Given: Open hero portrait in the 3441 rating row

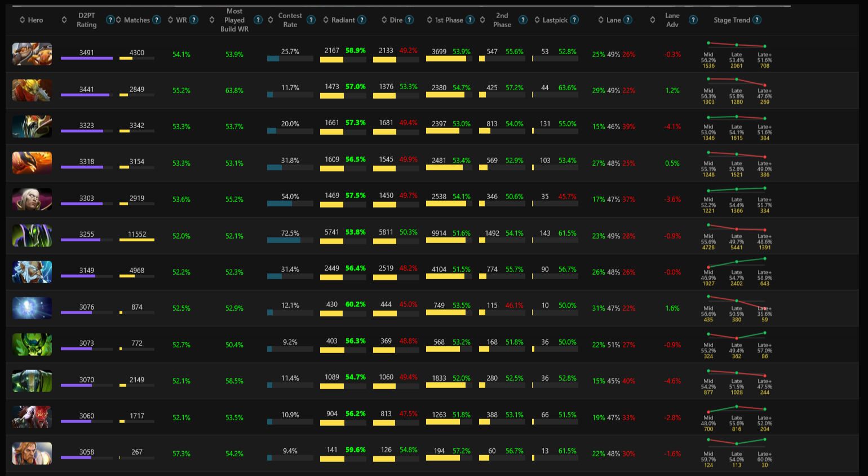Looking at the screenshot, I should click(x=32, y=90).
